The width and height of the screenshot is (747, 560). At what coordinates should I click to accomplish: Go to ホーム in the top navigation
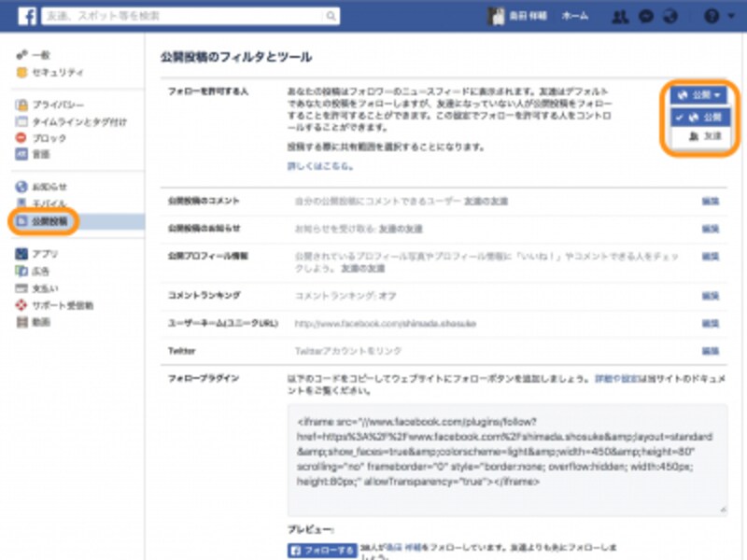(573, 16)
